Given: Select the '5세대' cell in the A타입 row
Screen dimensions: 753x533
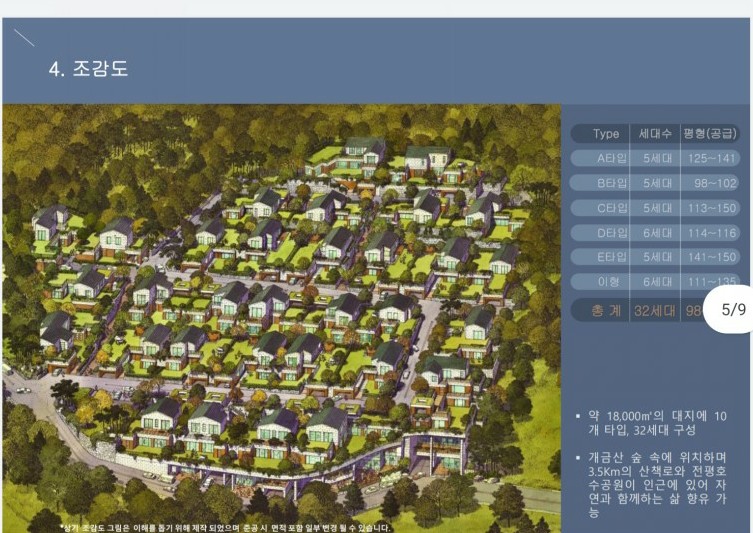Looking at the screenshot, I should coord(657,158).
